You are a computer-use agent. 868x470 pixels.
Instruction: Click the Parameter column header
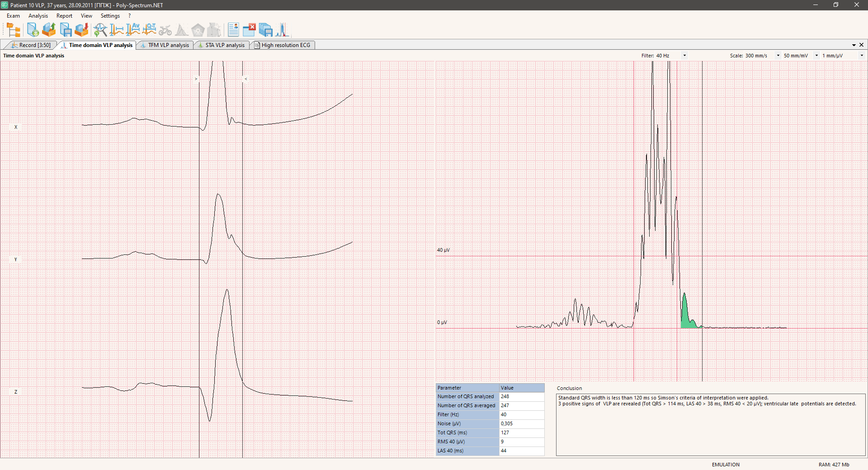click(x=467, y=388)
